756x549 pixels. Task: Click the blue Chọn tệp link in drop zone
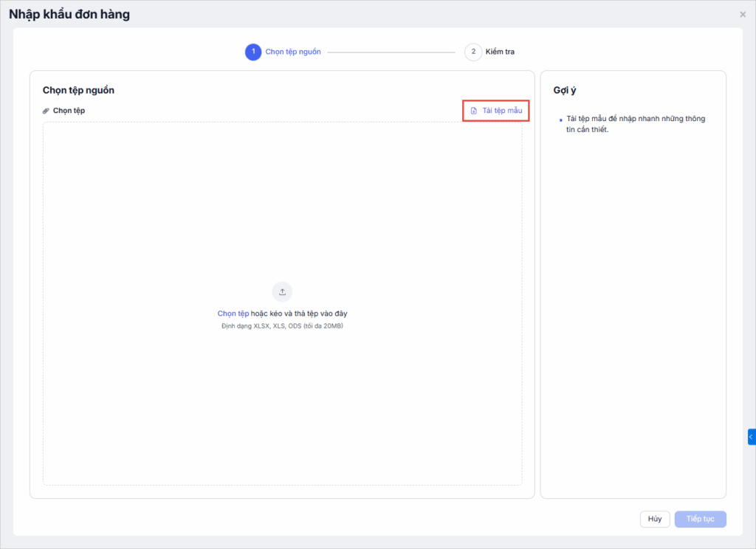[233, 314]
